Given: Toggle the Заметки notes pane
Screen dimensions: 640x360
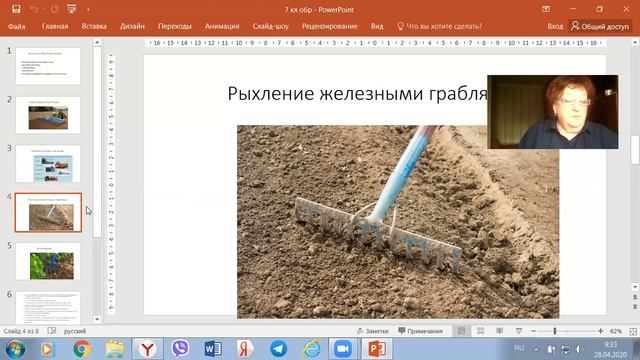Looking at the screenshot, I should click(x=372, y=331).
